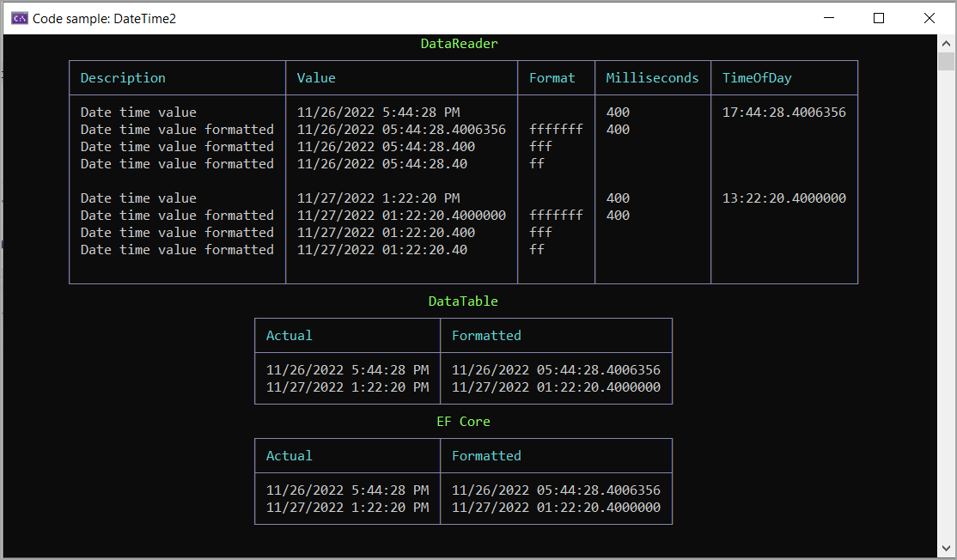Click EF Core actual '11/26/2022 5:44:28 PM'
Image resolution: width=957 pixels, height=560 pixels.
pyautogui.click(x=347, y=490)
